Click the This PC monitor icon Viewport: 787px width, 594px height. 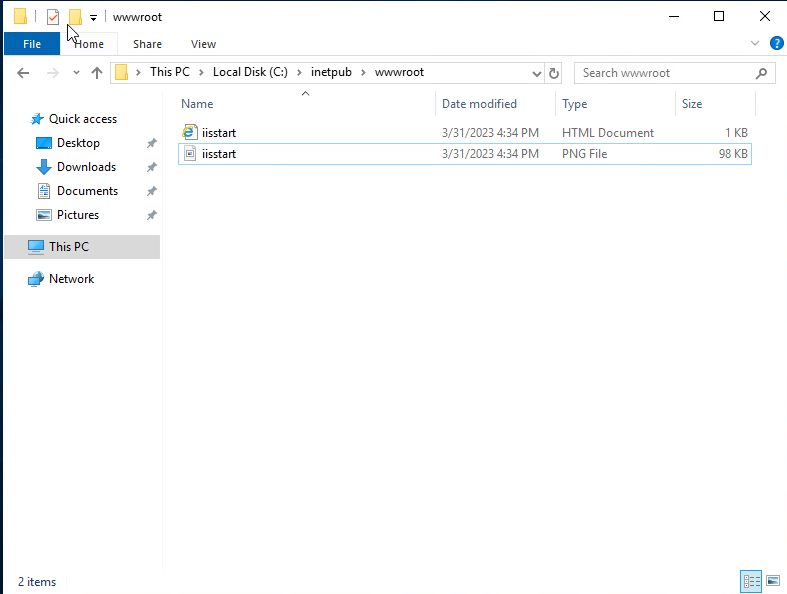pyautogui.click(x=36, y=247)
